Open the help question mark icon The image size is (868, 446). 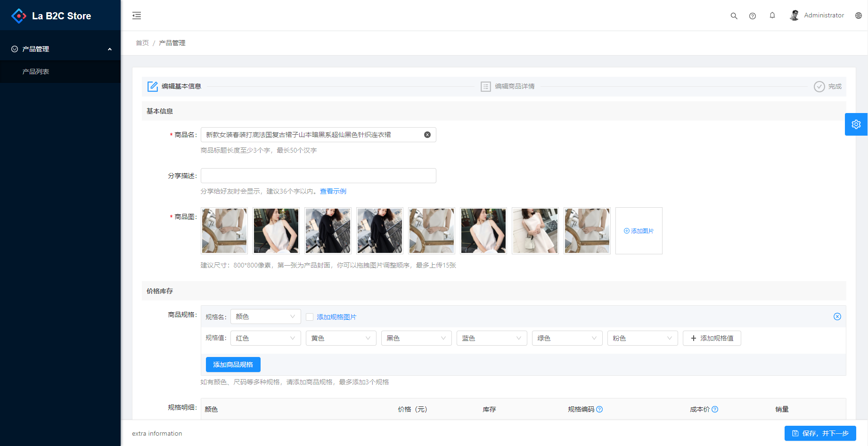click(x=753, y=16)
